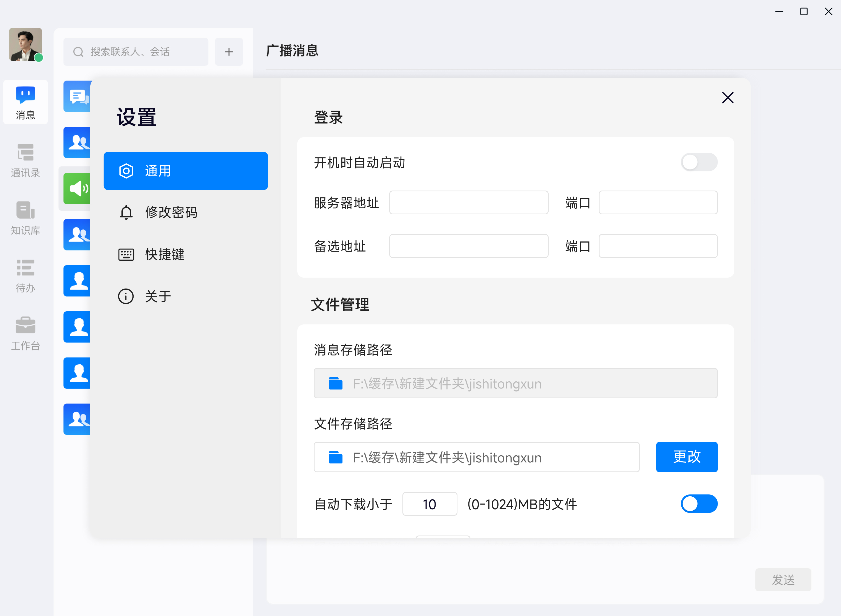
Task: Click the file size limit input field
Action: tap(430, 504)
